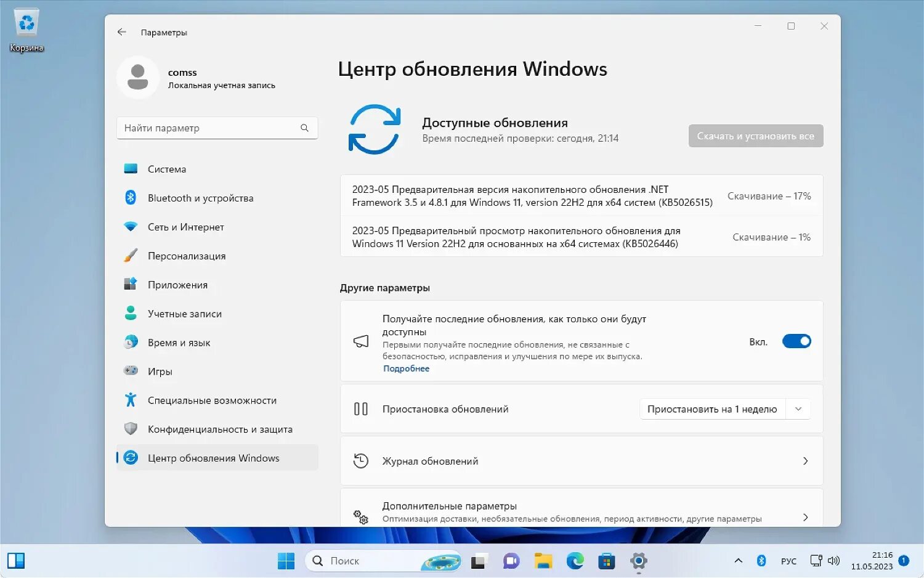Switch input language РУС indicator

(x=788, y=561)
